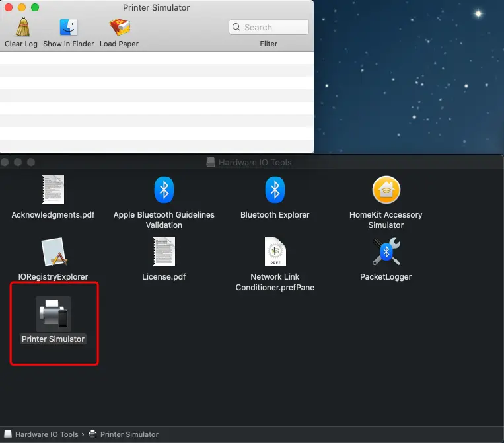Click the Show in Finder label
This screenshot has width=504, height=443.
click(x=69, y=44)
